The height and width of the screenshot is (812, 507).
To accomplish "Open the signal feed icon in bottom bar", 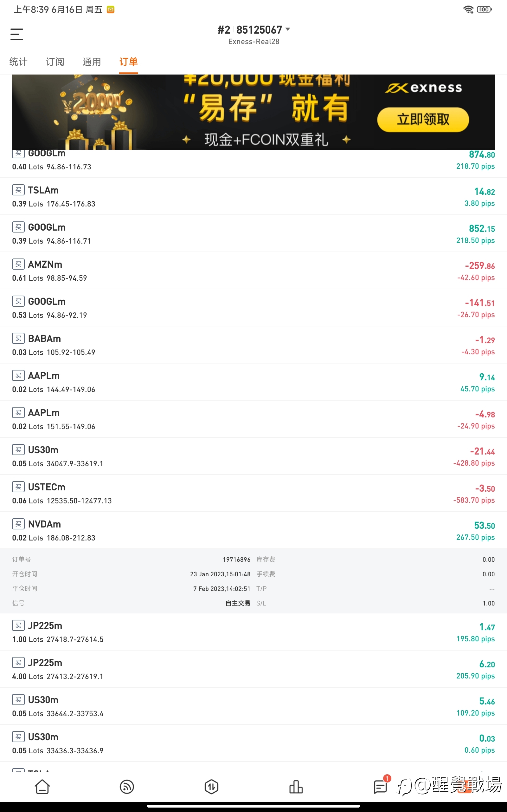I will pos(127,787).
